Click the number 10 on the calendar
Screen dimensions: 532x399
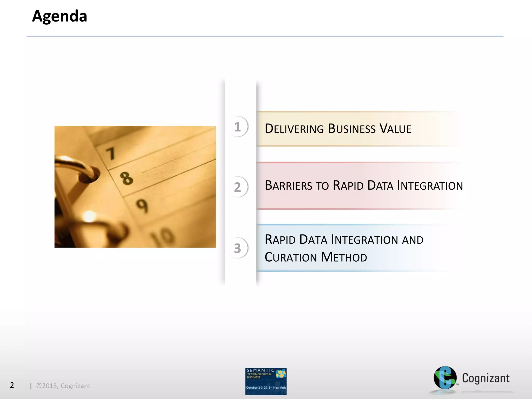pos(163,237)
